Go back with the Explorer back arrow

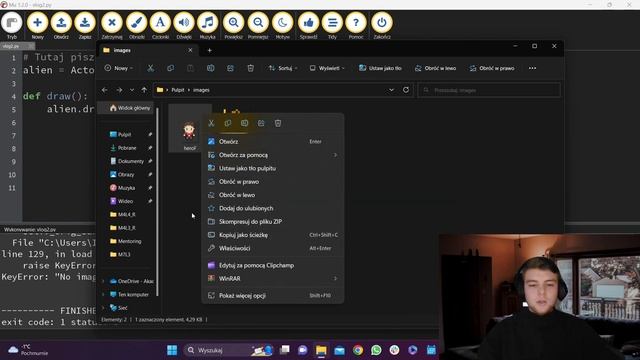[x=104, y=90]
